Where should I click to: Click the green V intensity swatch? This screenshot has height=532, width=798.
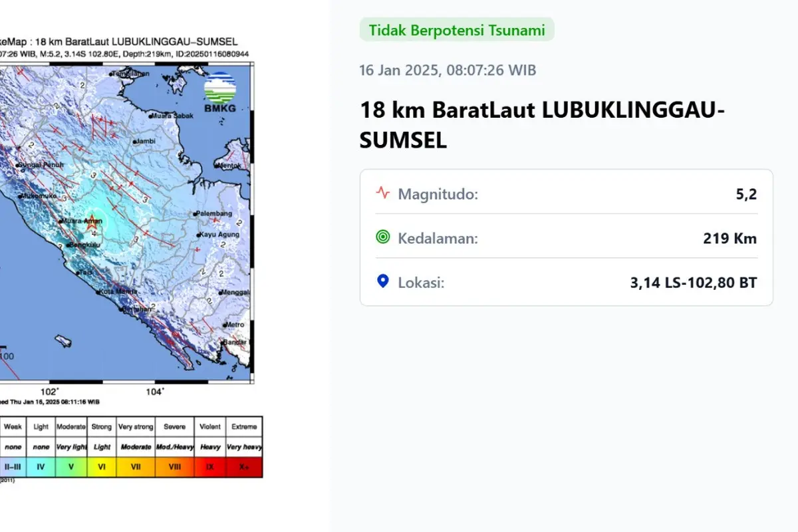pos(71,467)
